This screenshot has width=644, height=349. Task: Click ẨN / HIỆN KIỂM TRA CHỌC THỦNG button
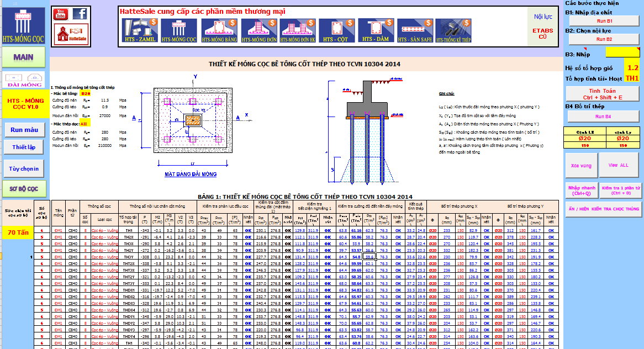[603, 209]
